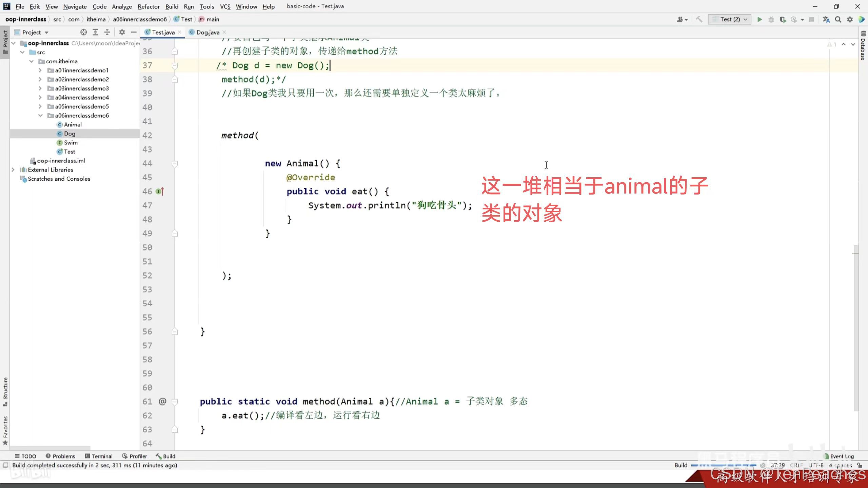Switch to the Dog.java tab

(208, 32)
